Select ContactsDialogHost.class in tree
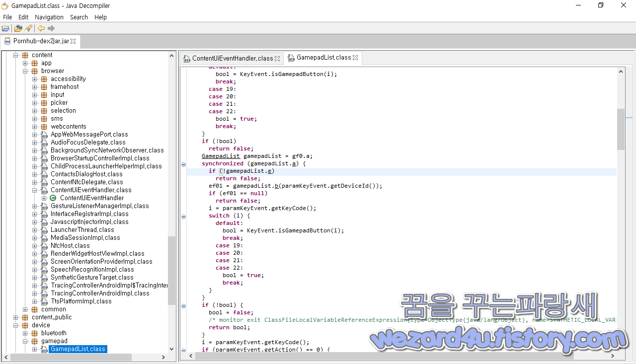 (x=86, y=174)
